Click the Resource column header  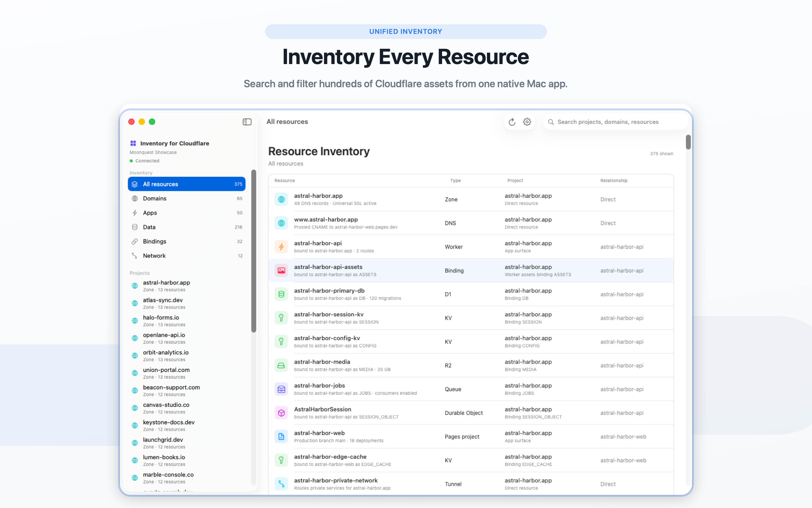click(284, 180)
